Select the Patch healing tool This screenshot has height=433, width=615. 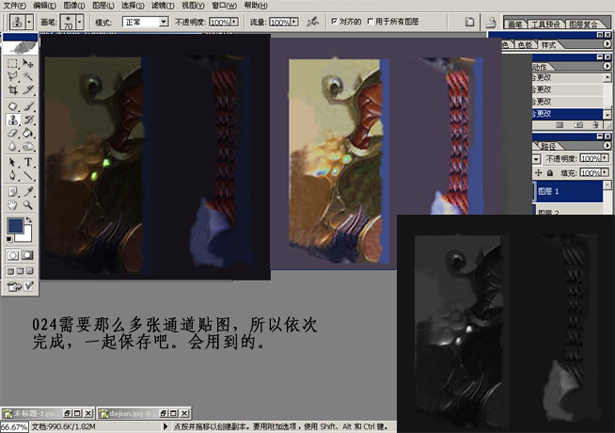[13, 106]
